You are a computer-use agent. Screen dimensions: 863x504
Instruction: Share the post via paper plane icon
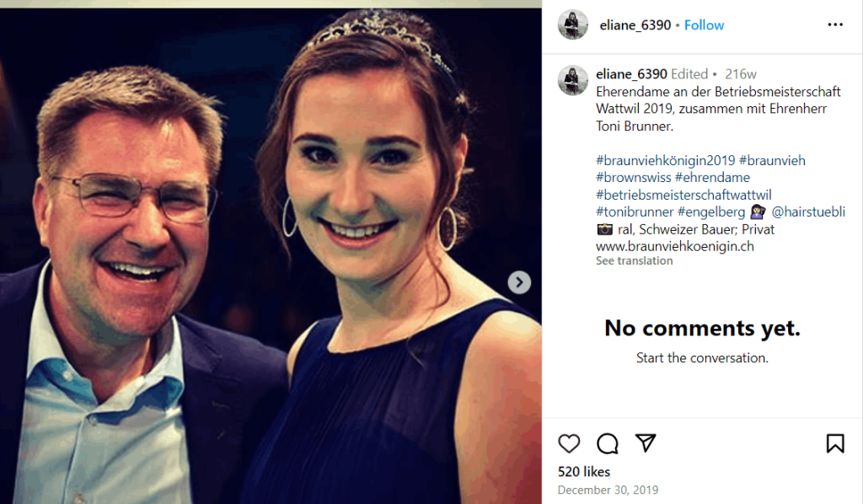pyautogui.click(x=646, y=443)
